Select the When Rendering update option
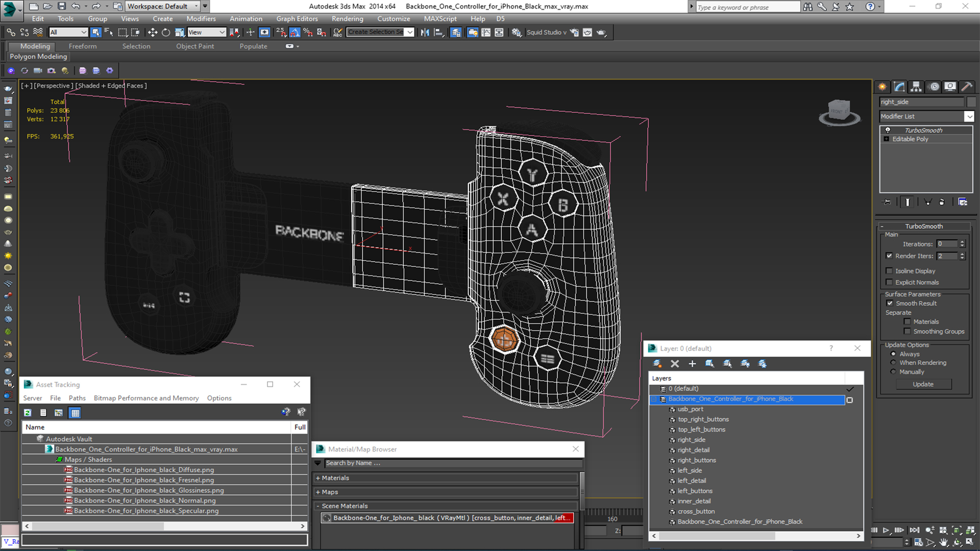Screen dimensions: 980x551 pos(893,363)
